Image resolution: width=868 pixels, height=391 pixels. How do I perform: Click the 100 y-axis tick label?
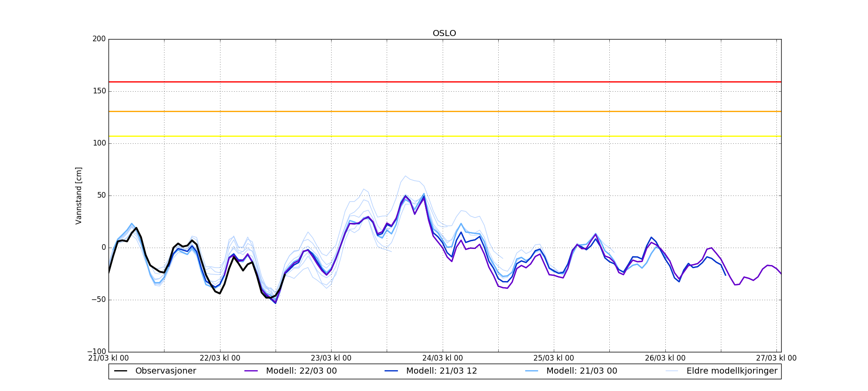coord(99,143)
